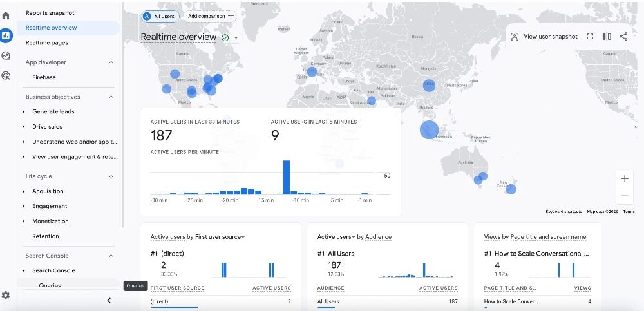Screen dimensions: 644x311
Task: Open the First user source dropdown
Action: (x=242, y=237)
